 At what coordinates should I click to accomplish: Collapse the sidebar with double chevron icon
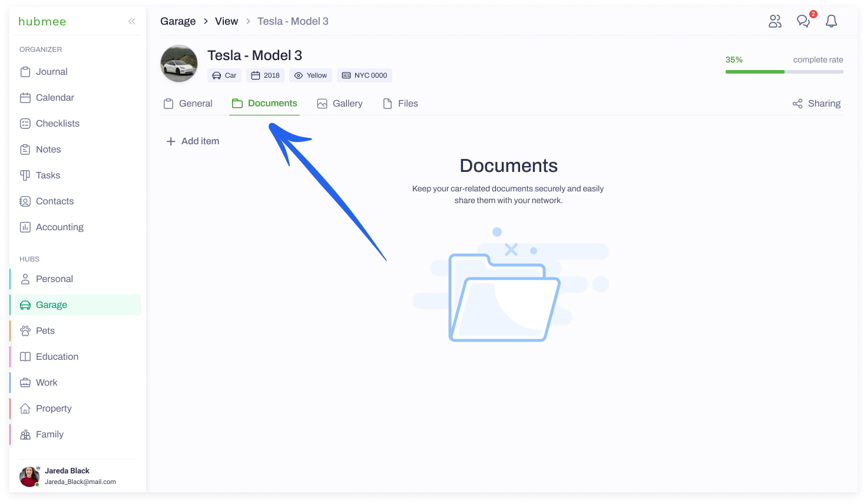coord(132,21)
